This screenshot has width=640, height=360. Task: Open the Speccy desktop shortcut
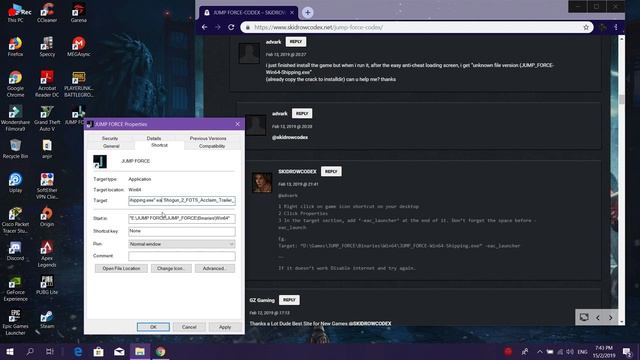pyautogui.click(x=47, y=47)
